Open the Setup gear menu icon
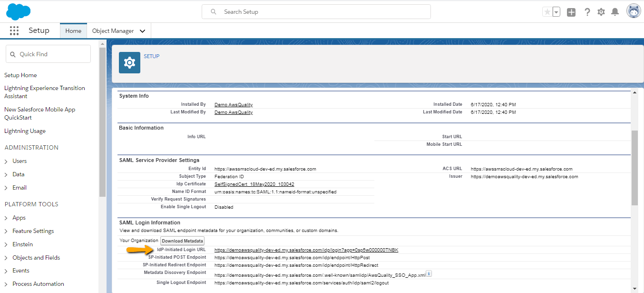The height and width of the screenshot is (293, 644). 601,12
